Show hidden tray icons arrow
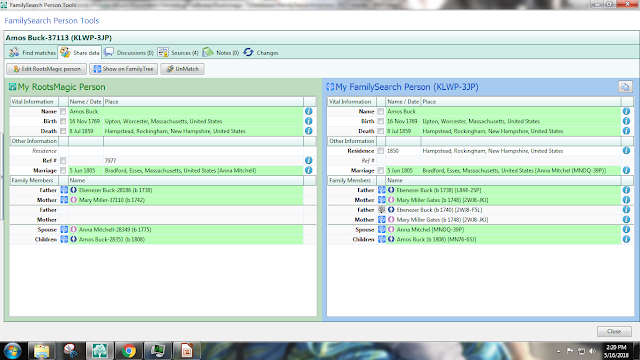Image resolution: width=640 pixels, height=360 pixels. [x=558, y=351]
